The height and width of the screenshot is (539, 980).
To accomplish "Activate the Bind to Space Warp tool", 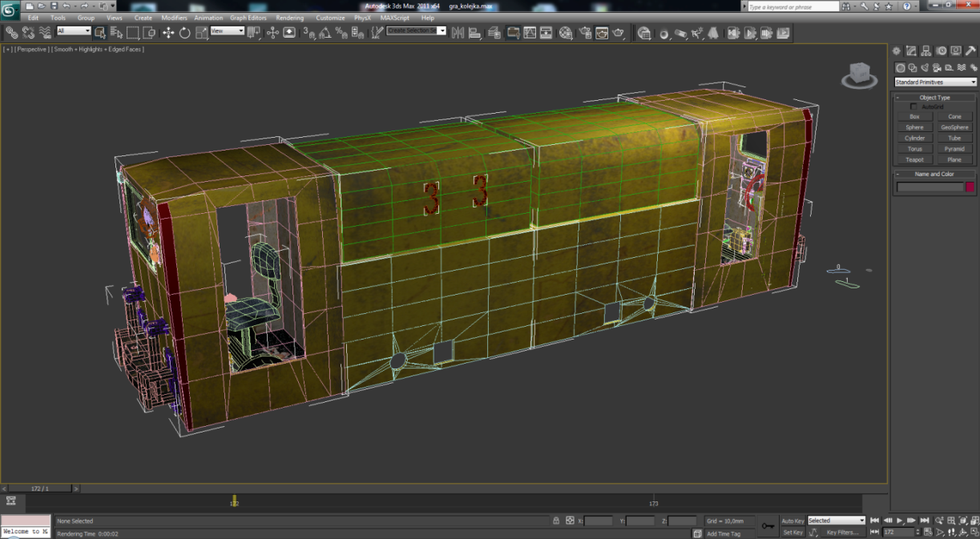I will click(45, 33).
